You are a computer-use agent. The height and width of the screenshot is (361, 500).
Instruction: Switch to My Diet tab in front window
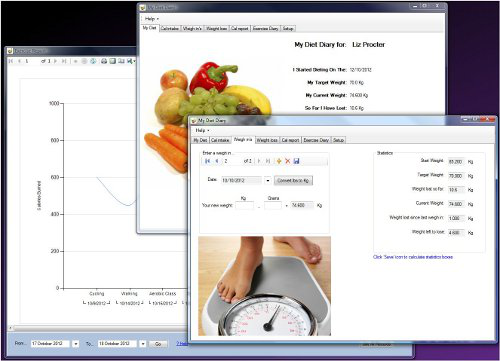pos(200,140)
